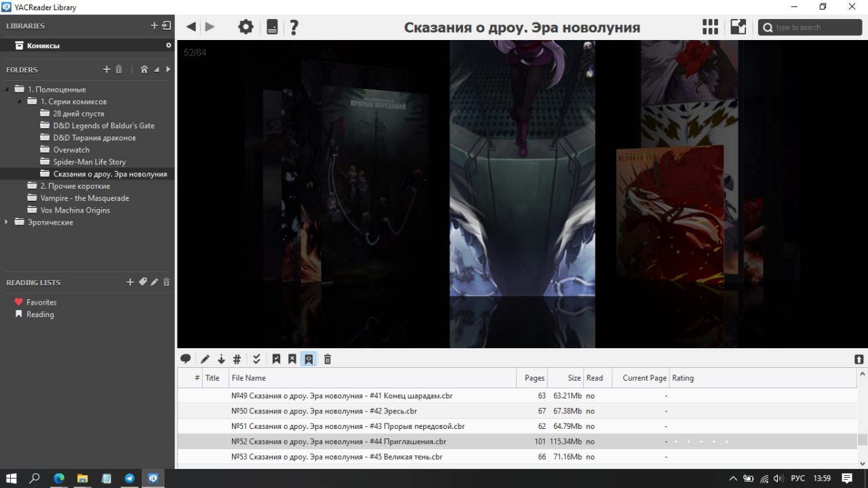
Task: Open Telegram from the taskbar
Action: coord(130,478)
